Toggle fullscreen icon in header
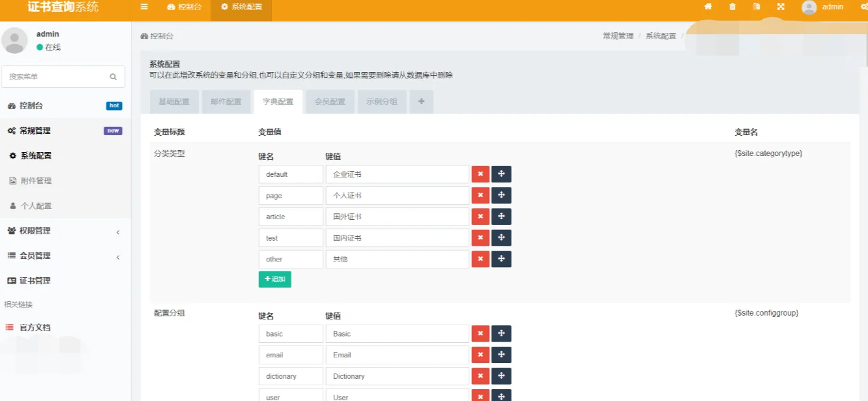This screenshot has width=868, height=401. [x=781, y=6]
